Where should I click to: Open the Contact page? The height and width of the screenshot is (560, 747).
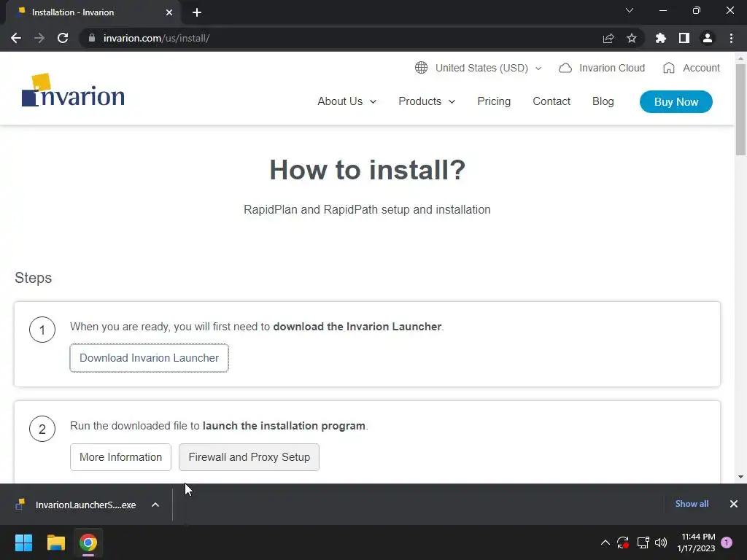pos(551,101)
